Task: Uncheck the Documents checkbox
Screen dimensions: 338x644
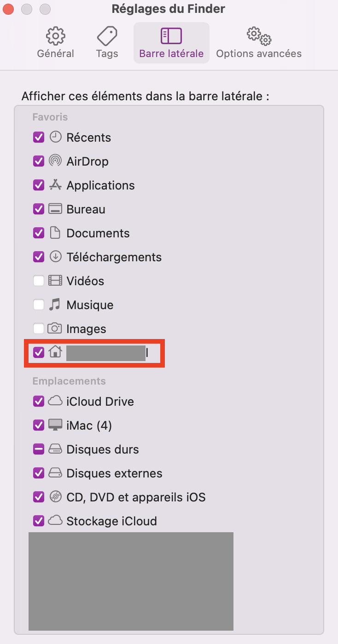Action: [x=39, y=233]
